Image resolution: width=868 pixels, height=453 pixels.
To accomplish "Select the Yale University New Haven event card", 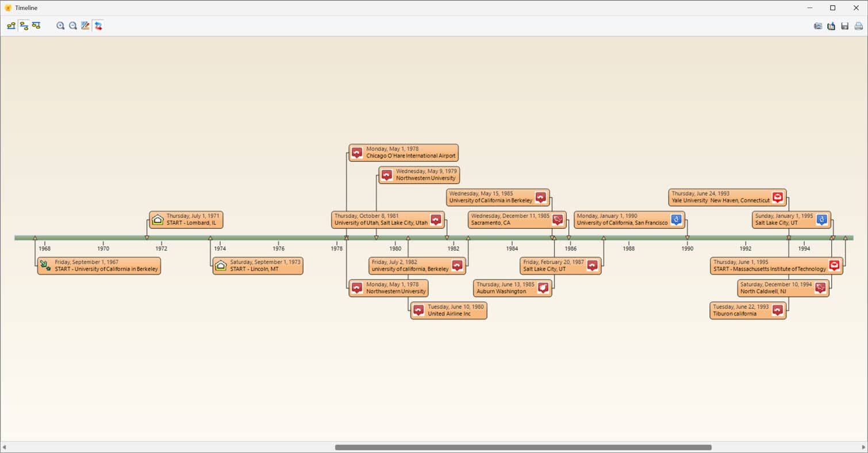I will [727, 198].
